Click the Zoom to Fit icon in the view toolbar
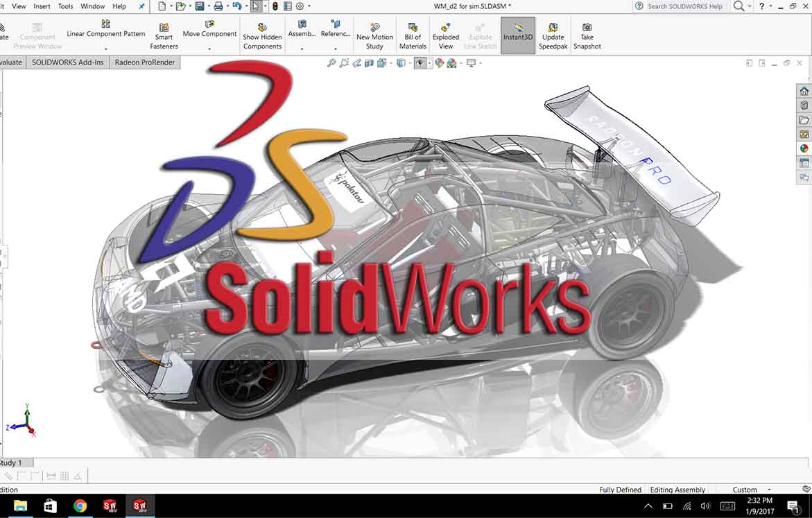This screenshot has height=518, width=812. tap(331, 63)
